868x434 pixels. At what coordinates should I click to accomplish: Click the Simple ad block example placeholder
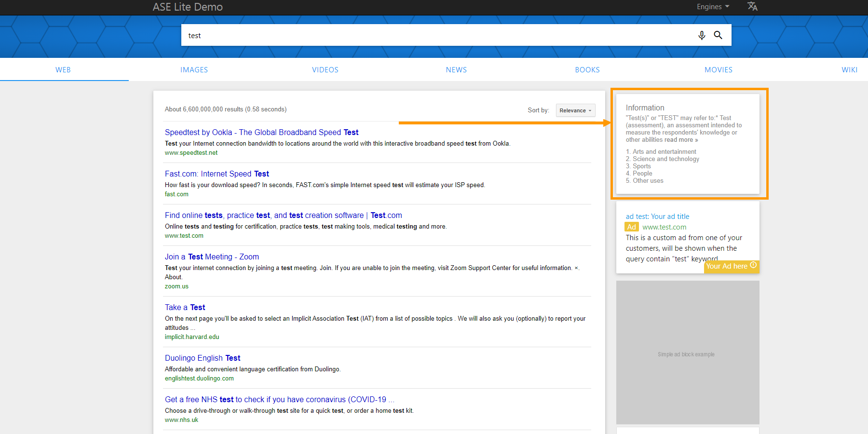(x=688, y=353)
